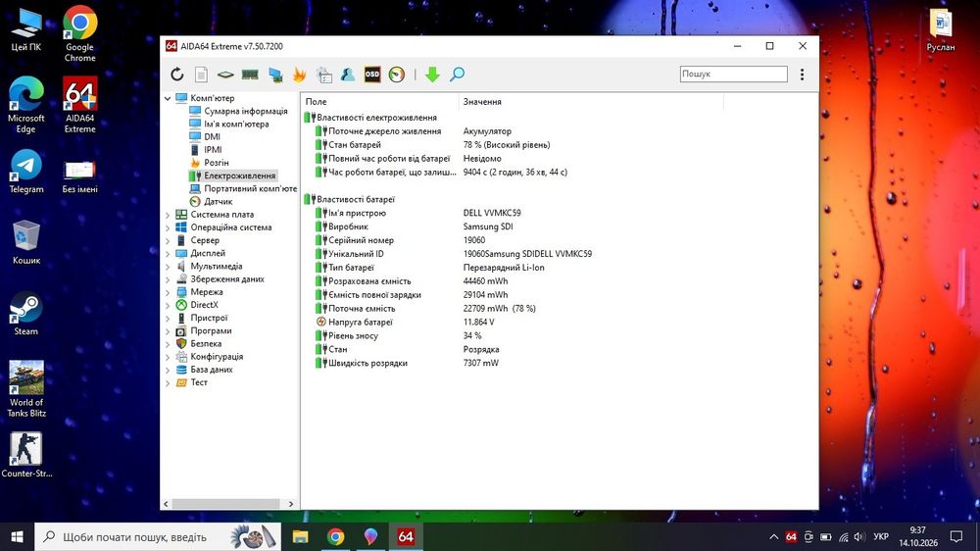Open the three-dot menu in AIDA64
This screenshot has height=551, width=980.
pos(802,75)
